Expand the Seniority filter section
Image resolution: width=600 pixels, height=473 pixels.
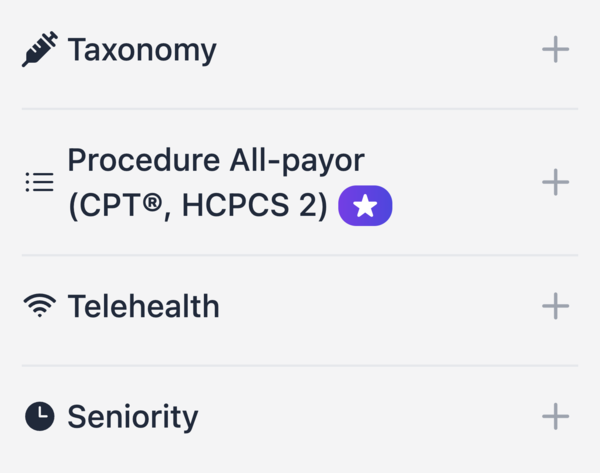[555, 416]
